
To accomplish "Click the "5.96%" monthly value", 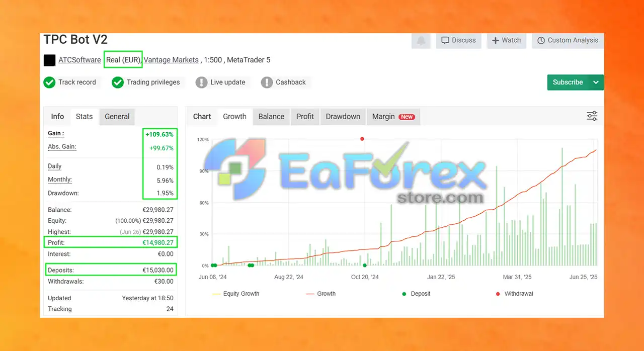I will click(165, 181).
